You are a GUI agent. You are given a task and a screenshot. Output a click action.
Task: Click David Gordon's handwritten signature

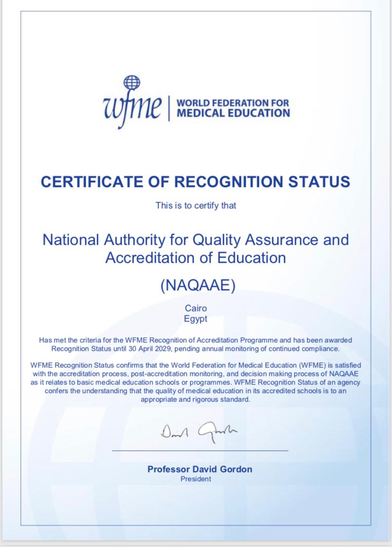point(199,431)
